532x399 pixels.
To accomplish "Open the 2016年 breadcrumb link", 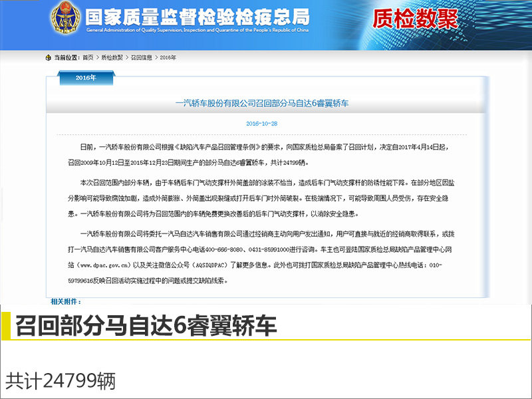I will point(168,58).
